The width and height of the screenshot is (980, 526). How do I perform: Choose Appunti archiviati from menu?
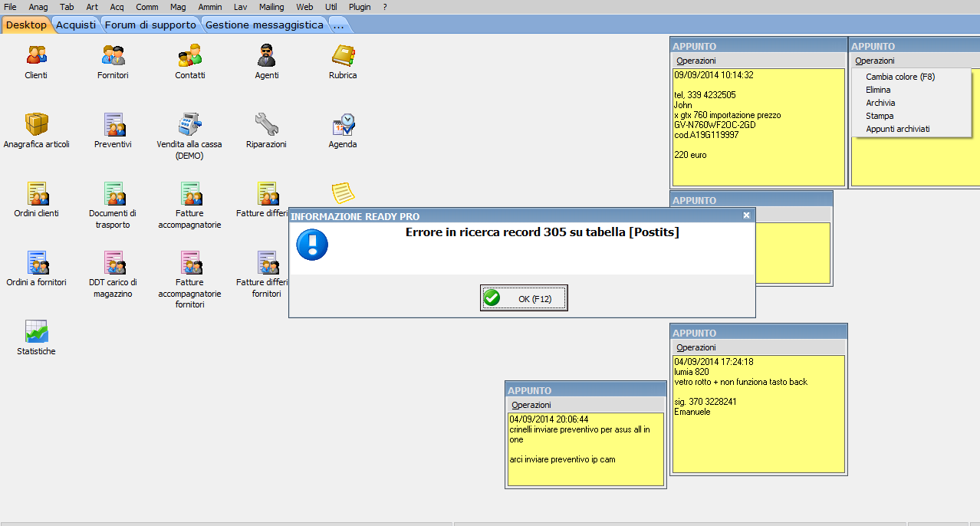tap(897, 129)
